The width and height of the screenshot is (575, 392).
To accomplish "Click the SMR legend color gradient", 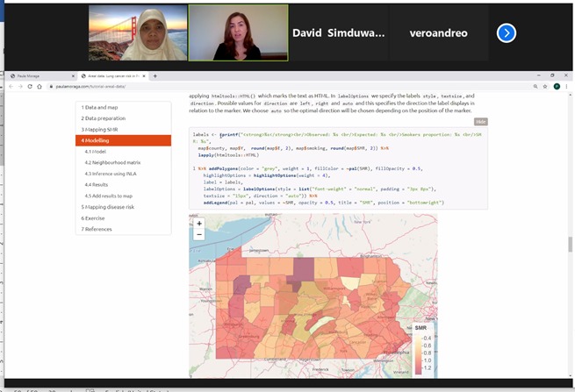I will [x=418, y=354].
